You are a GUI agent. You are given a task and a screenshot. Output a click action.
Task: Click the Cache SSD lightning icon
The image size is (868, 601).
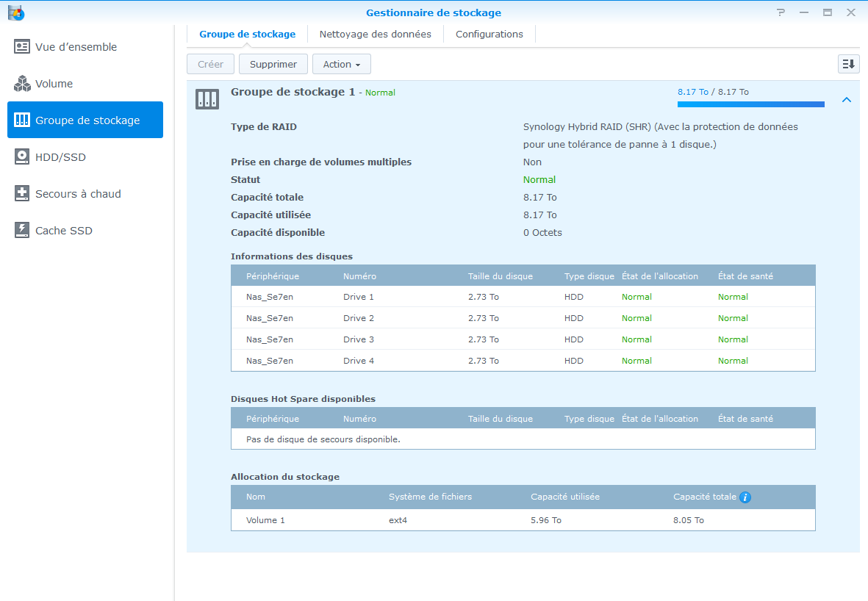click(22, 231)
